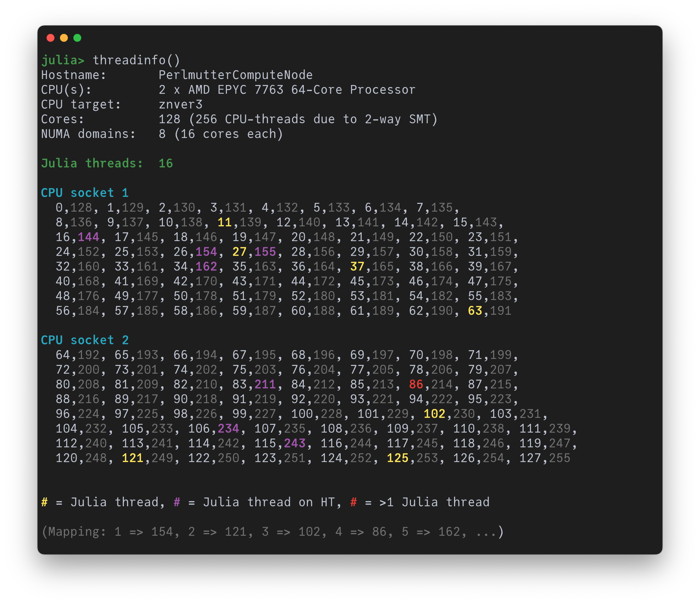Click CPU 64 in socket 2
700x604 pixels.
pyautogui.click(x=63, y=355)
